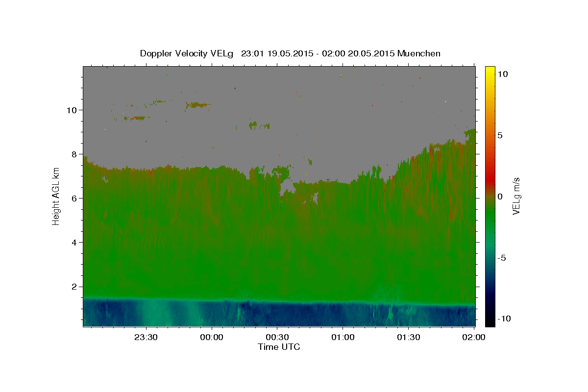Viewport: 588px width, 392px height.
Task: Click the colorbar tick label '-5'
Action: pyautogui.click(x=502, y=258)
